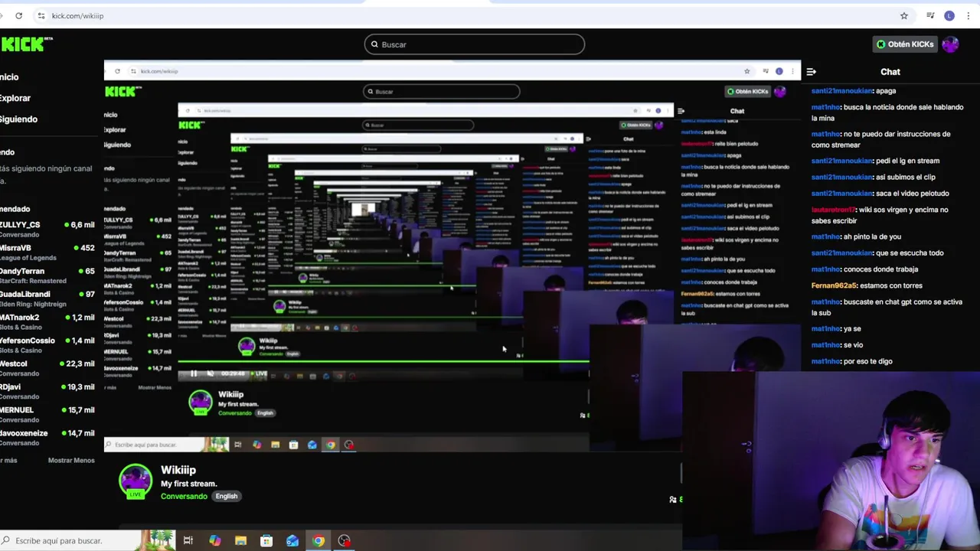Open GuadaLibrandi recommended channel
This screenshot has width=980, height=551.
click(47, 298)
